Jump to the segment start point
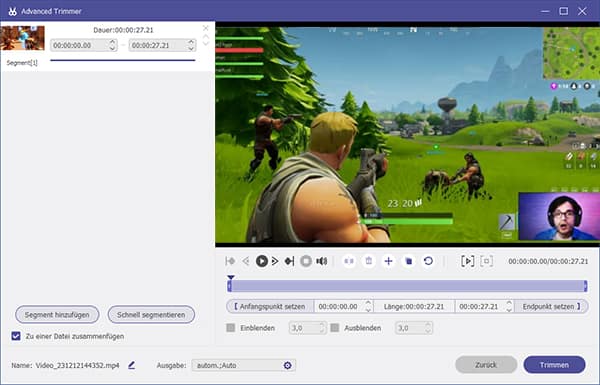The height and width of the screenshot is (385, 600). tap(230, 261)
